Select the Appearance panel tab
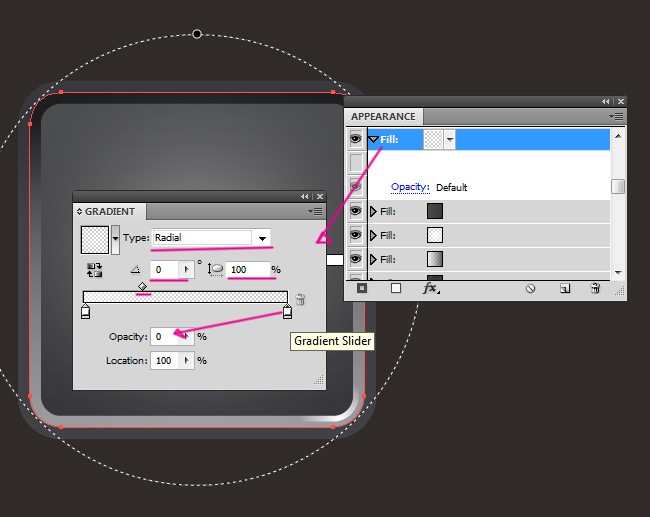The image size is (650, 517). [x=383, y=117]
